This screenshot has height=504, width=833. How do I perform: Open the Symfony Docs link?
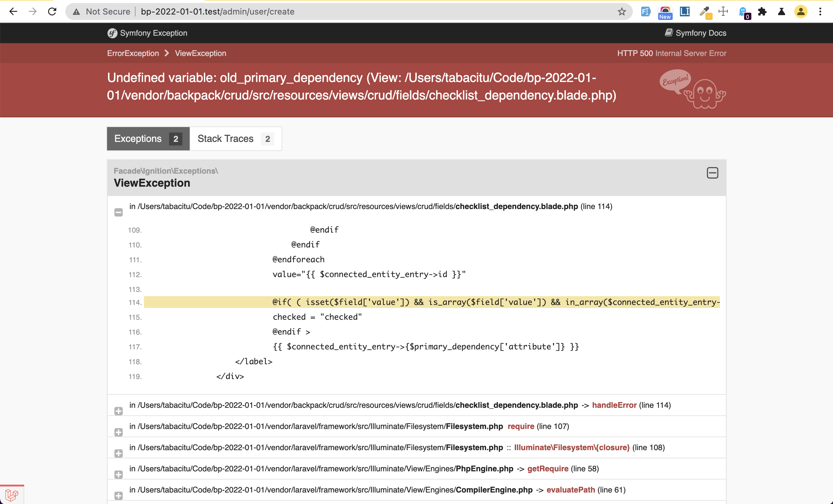point(695,33)
